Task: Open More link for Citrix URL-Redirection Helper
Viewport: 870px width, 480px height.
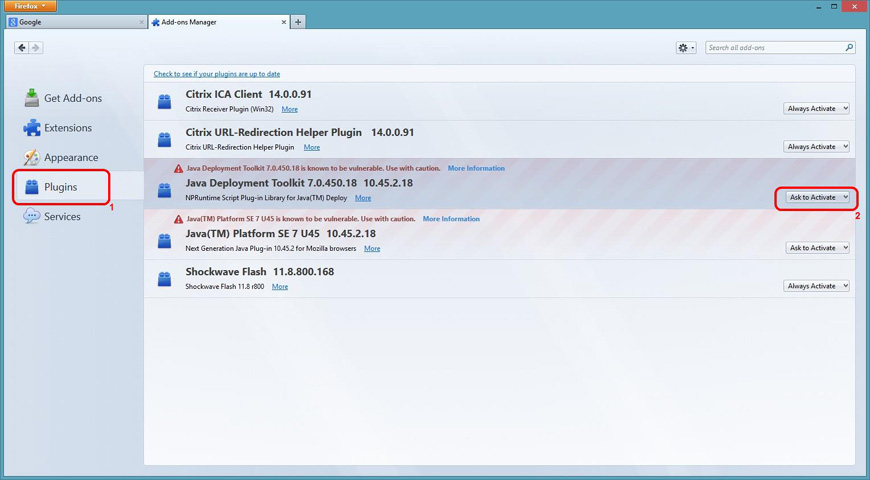Action: click(x=312, y=147)
